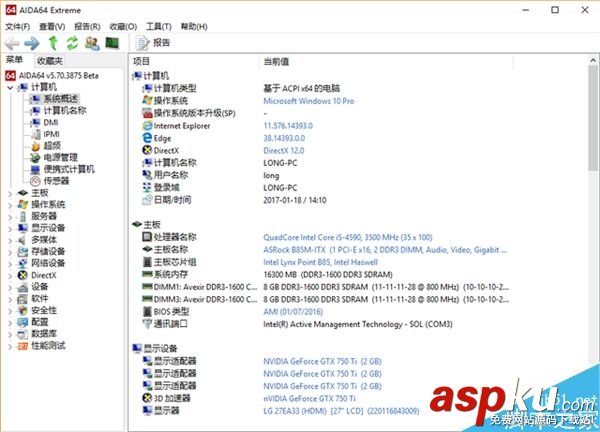The width and height of the screenshot is (600, 432).
Task: Select 便携式计算机 icon in tree
Action: (x=36, y=170)
